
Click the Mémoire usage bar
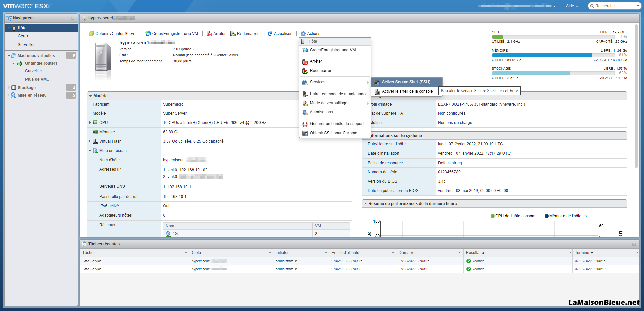(553, 55)
